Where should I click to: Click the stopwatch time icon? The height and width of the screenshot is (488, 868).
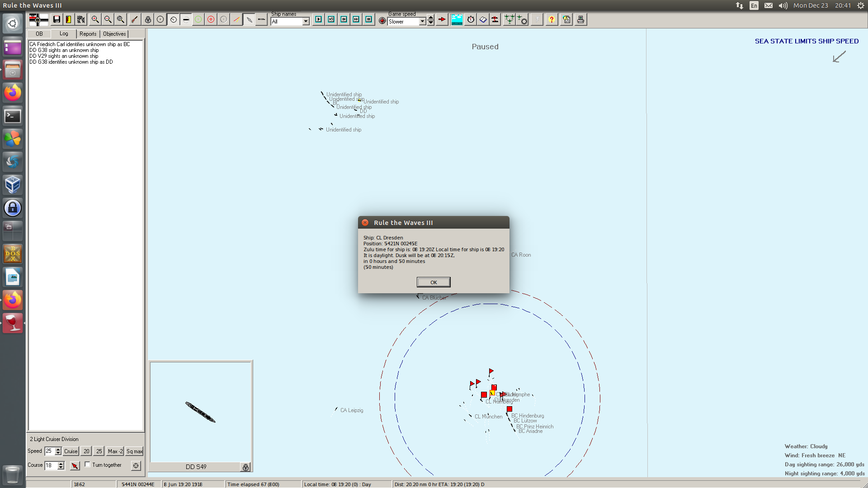click(471, 19)
